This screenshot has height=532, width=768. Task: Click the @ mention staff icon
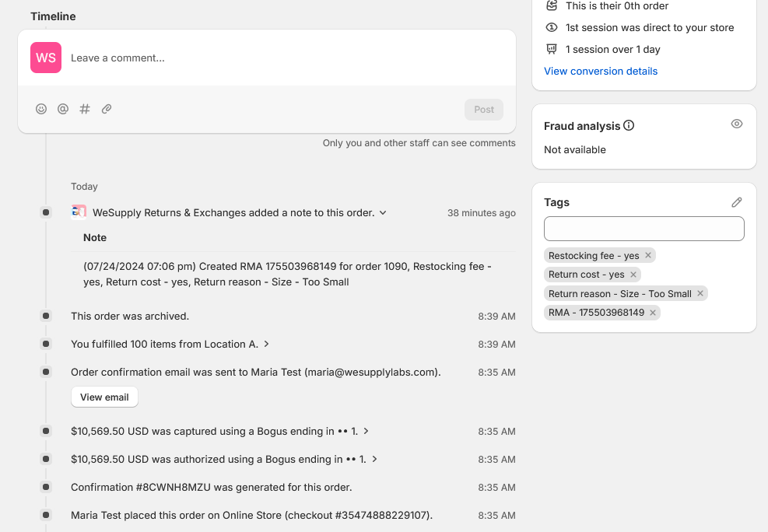63,109
